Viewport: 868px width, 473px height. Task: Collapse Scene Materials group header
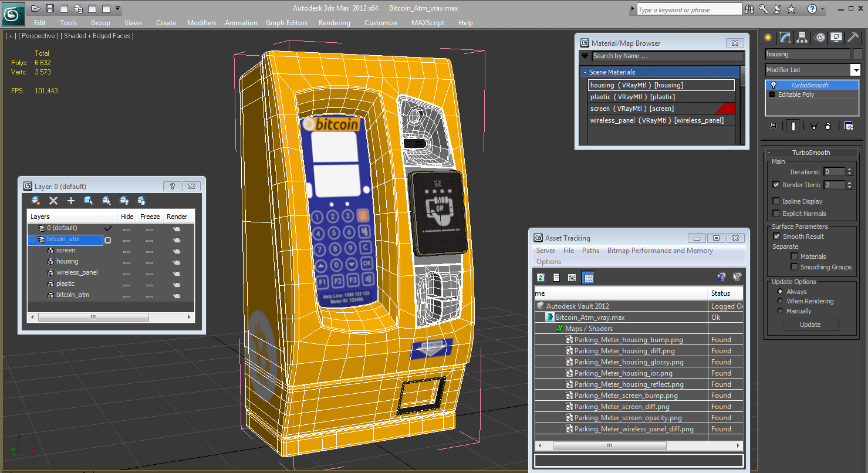click(x=660, y=72)
